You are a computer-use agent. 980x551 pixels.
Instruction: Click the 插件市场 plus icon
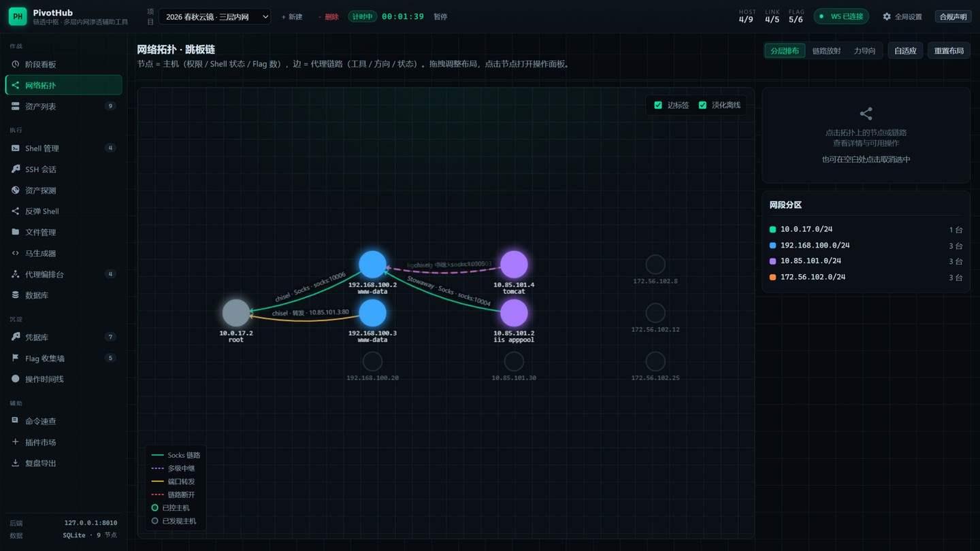[16, 442]
